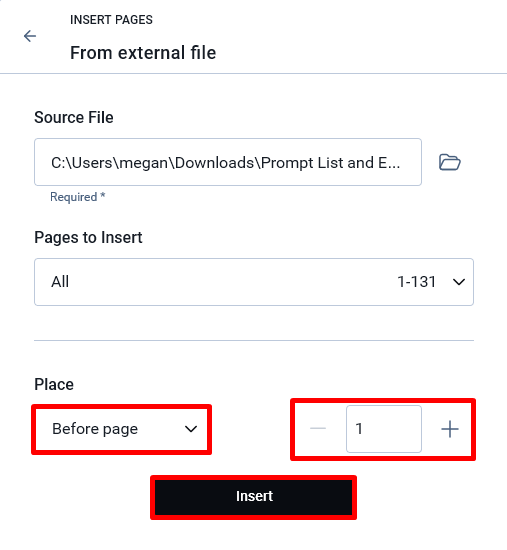Click the Required asterisk hint text
Viewport: 507px width, 550px height.
coord(78,197)
